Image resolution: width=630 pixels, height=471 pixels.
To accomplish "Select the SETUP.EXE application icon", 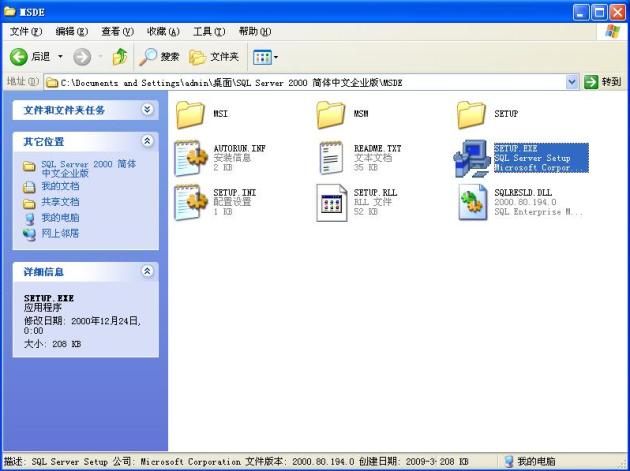I will [471, 158].
